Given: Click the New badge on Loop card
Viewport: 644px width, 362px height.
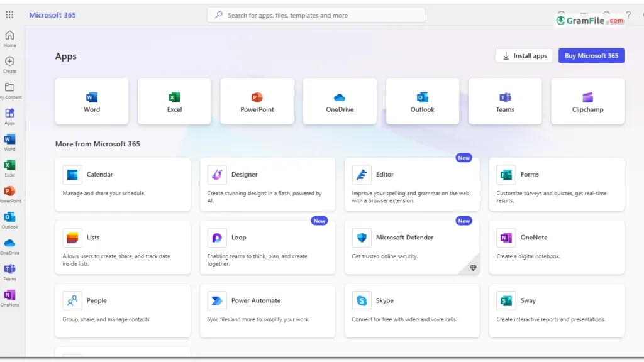Looking at the screenshot, I should point(319,221).
